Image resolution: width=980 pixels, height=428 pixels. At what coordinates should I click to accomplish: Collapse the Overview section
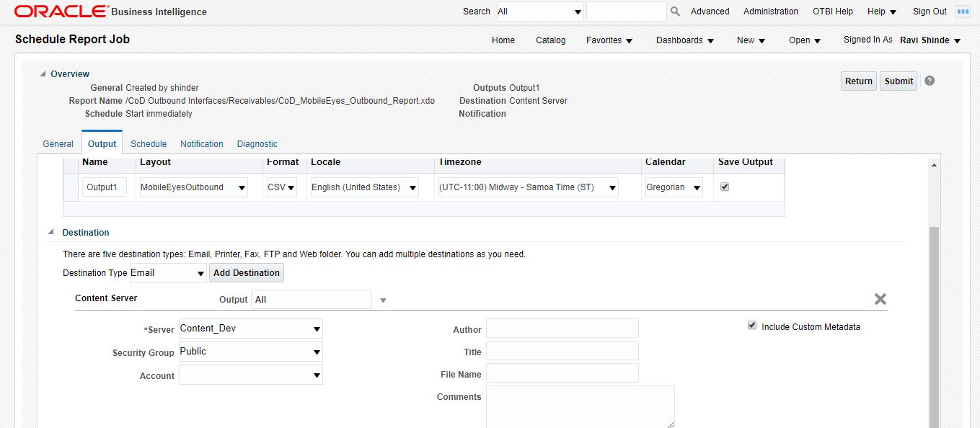pyautogui.click(x=43, y=73)
